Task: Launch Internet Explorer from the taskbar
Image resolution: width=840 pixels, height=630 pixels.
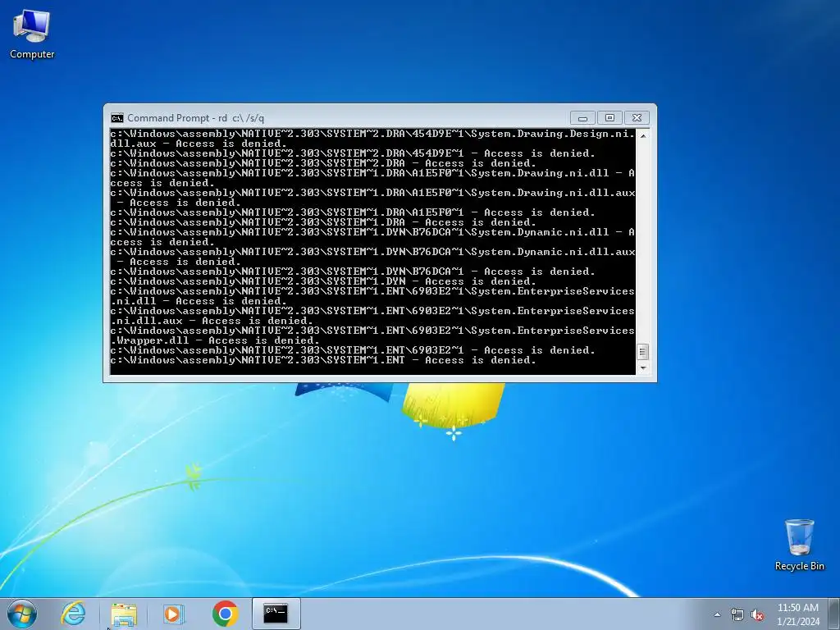Action: [x=73, y=614]
